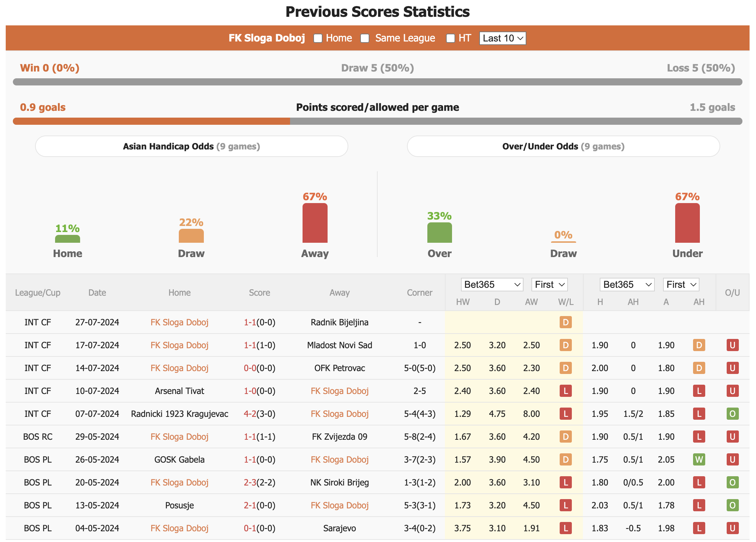The width and height of the screenshot is (756, 542).
Task: Click the W/L L badge on Sarajevo row
Action: tap(566, 528)
